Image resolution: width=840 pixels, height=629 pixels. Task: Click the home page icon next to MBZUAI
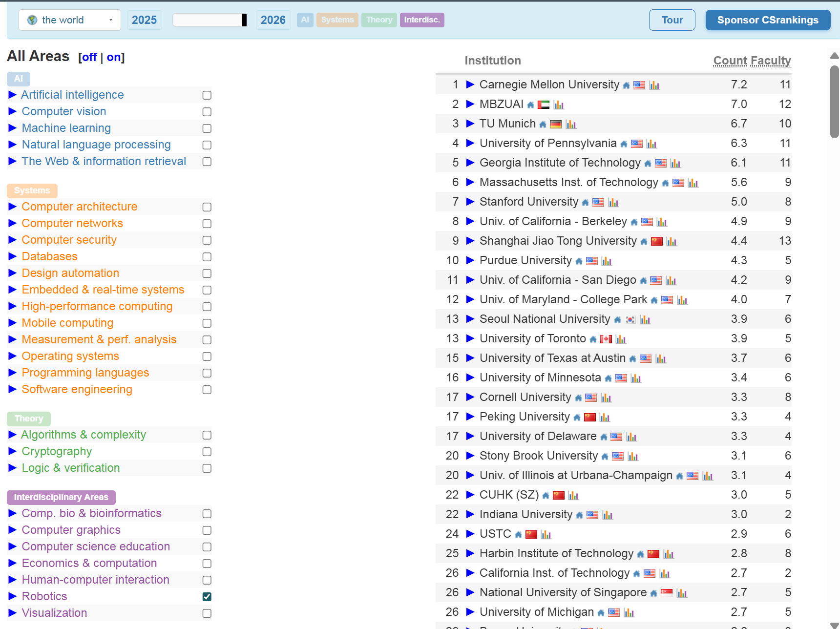tap(530, 105)
